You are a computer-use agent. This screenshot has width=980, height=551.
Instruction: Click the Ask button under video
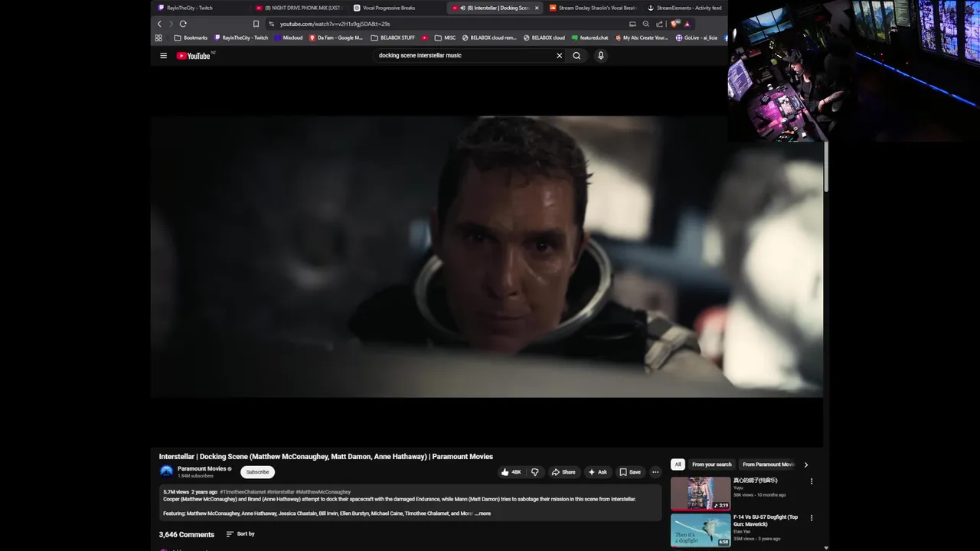coord(597,472)
